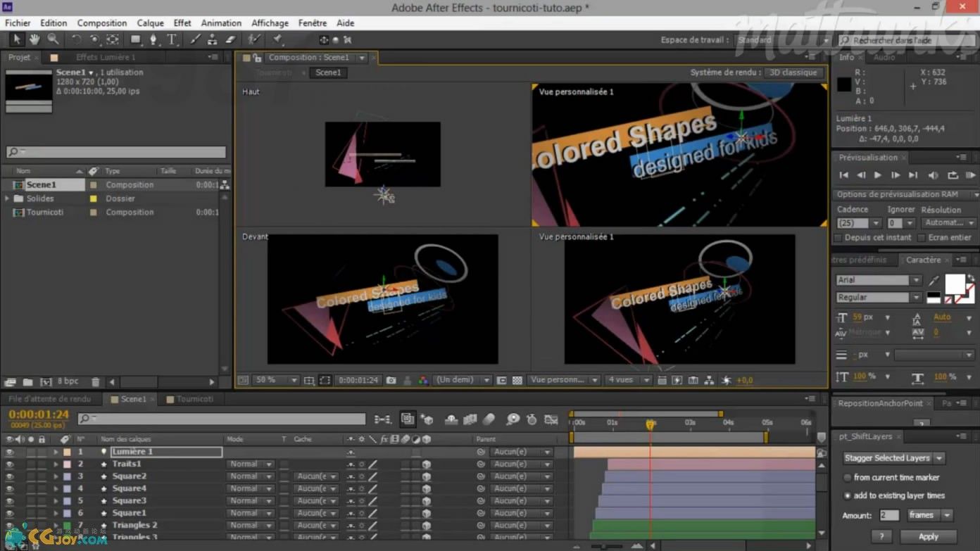This screenshot has width=980, height=551.
Task: Open the Traits1 Normal blend mode dropdown
Action: (x=250, y=464)
